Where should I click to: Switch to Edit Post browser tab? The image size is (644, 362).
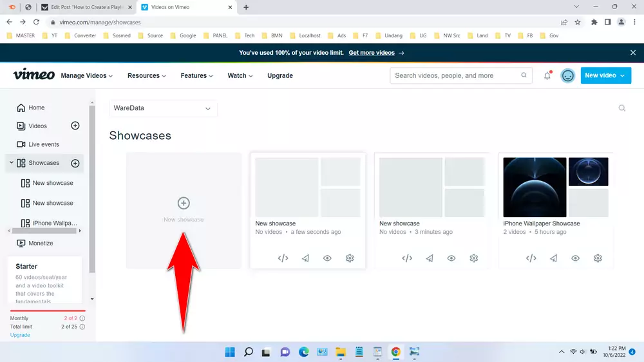87,7
